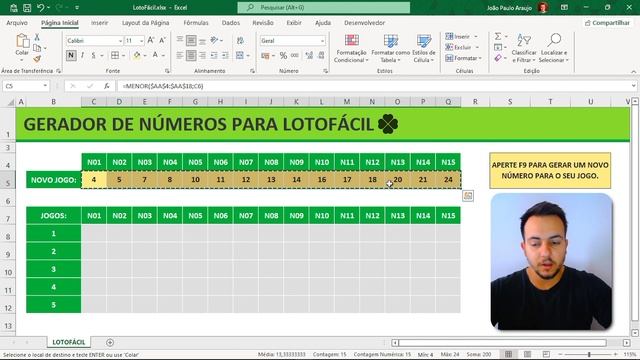This screenshot has height=360, width=640.
Task: Select the LOTOFÁCIL sheet tab
Action: pyautogui.click(x=69, y=342)
